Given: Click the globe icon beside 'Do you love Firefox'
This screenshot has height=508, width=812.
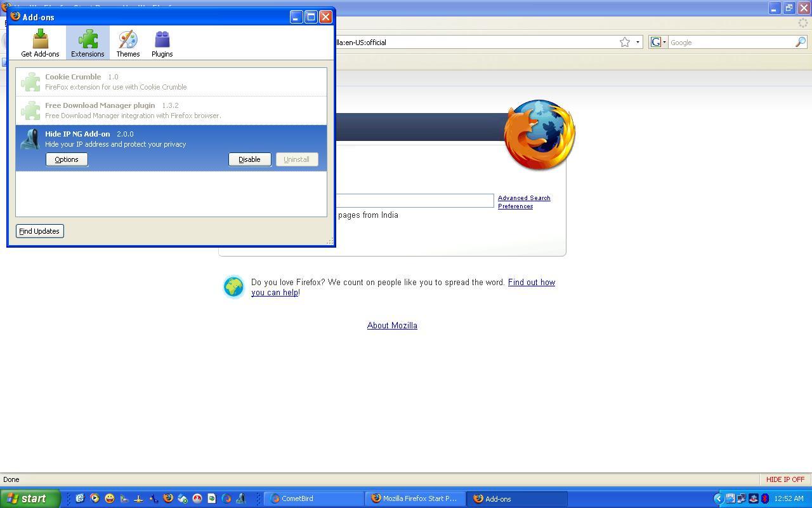Looking at the screenshot, I should click(x=233, y=287).
